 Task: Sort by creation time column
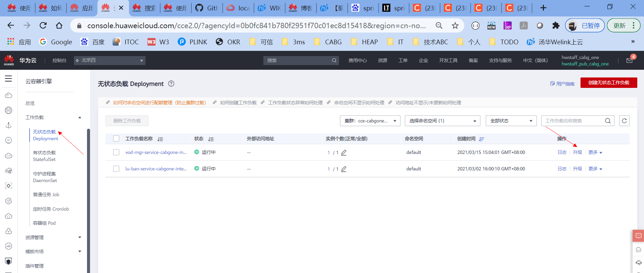pyautogui.click(x=481, y=139)
